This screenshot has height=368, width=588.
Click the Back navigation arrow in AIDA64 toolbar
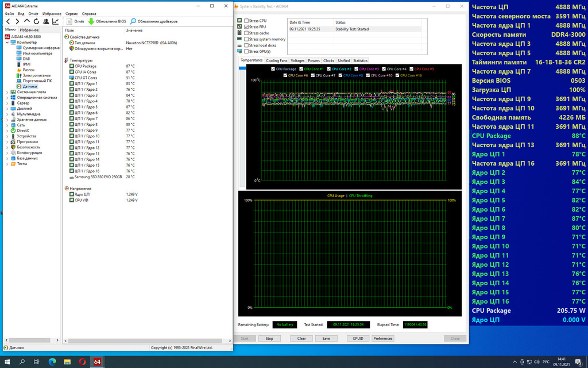click(8, 21)
